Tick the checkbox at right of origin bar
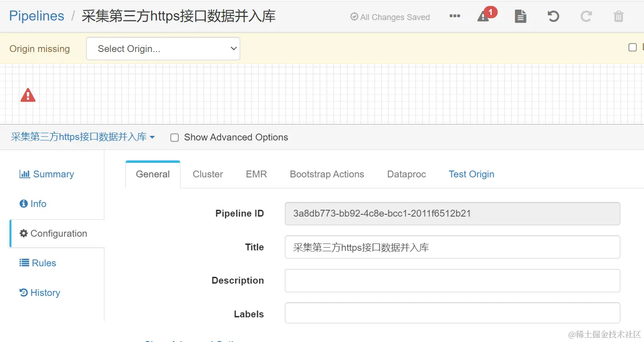644x342 pixels. point(633,47)
